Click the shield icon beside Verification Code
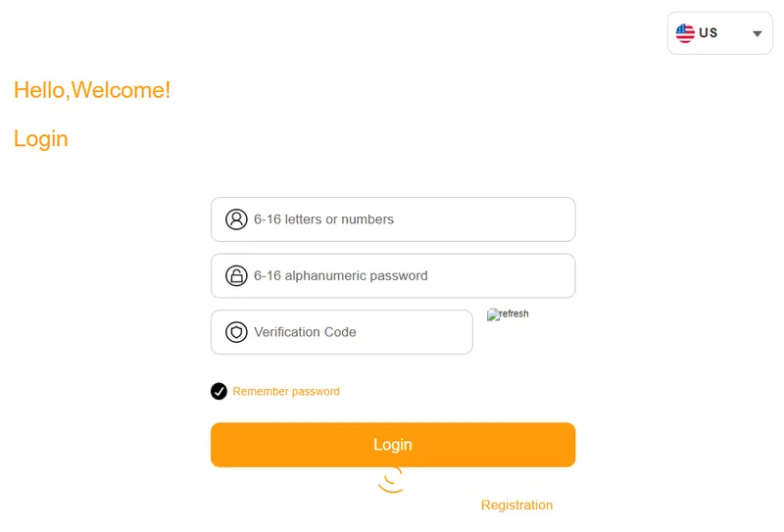Image resolution: width=784 pixels, height=532 pixels. click(x=236, y=332)
